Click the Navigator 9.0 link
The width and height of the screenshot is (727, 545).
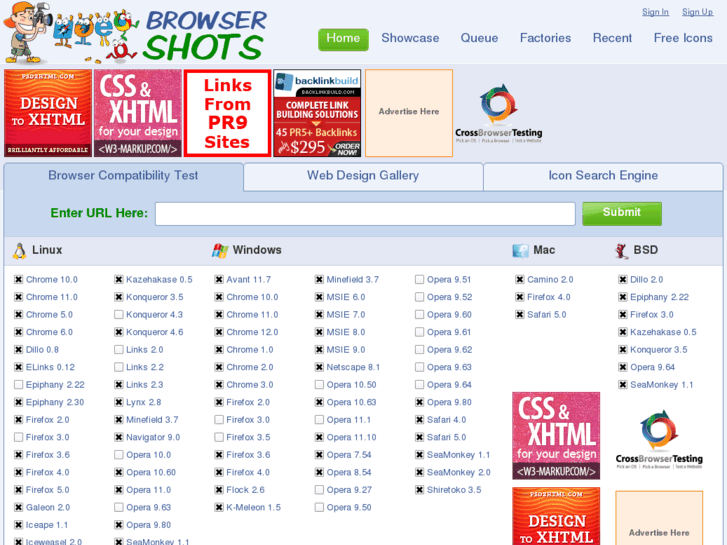pyautogui.click(x=153, y=437)
